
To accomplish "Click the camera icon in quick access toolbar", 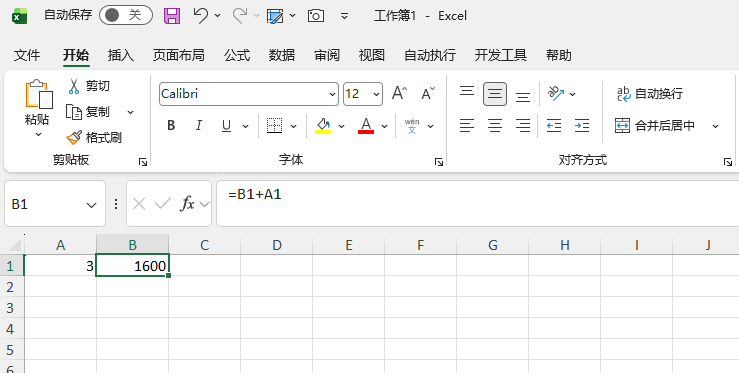I will coord(316,16).
